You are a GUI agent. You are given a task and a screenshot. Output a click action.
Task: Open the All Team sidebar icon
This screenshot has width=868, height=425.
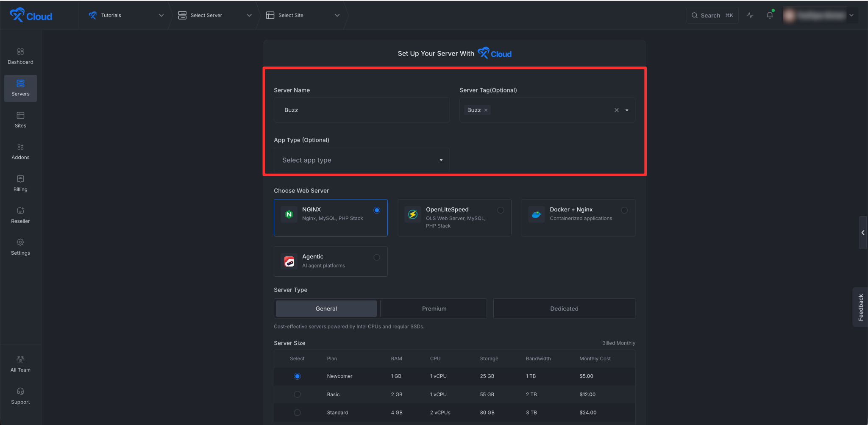point(20,359)
